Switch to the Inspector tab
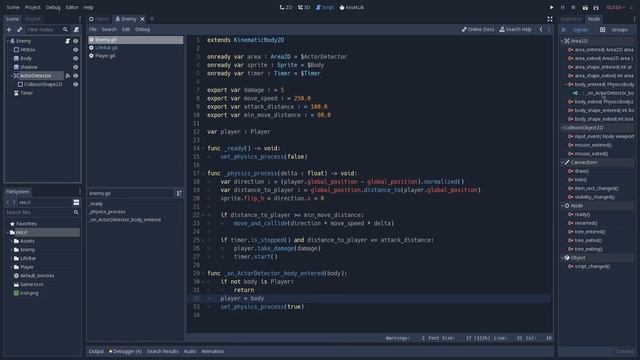 (571, 19)
